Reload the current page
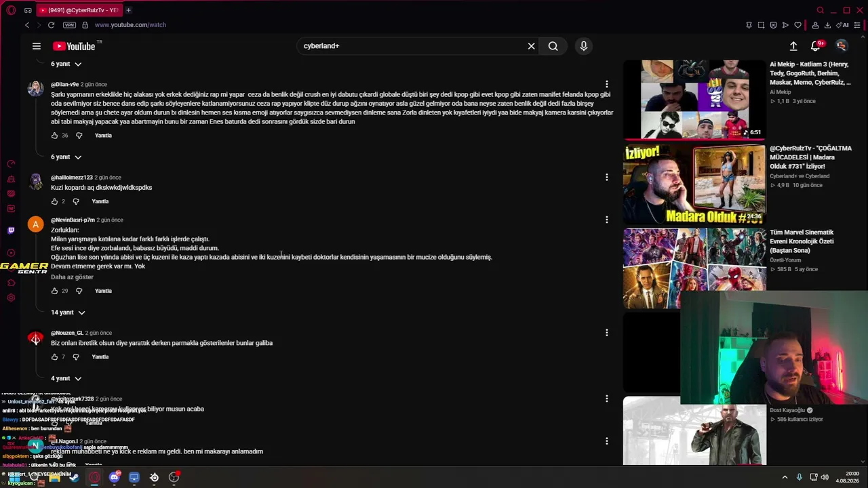 [x=51, y=25]
